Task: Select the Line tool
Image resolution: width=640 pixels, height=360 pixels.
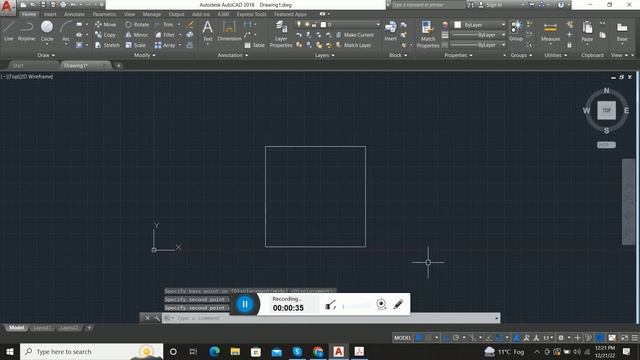Action: (9, 31)
